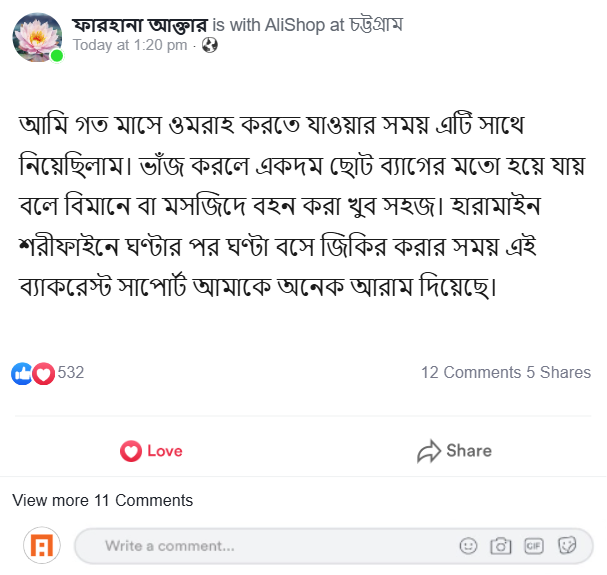This screenshot has height=575, width=607.
Task: Open the 12 Comments list
Action: point(471,372)
